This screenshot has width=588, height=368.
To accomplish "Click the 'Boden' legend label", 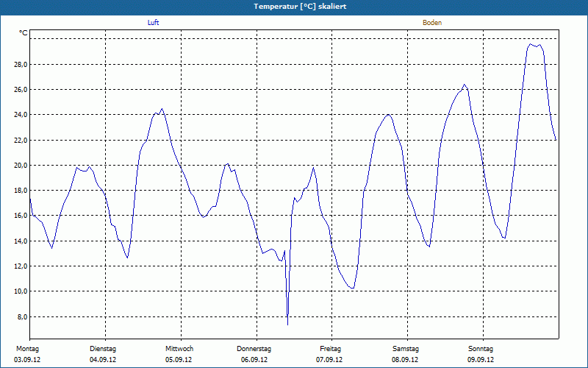I will tap(432, 23).
